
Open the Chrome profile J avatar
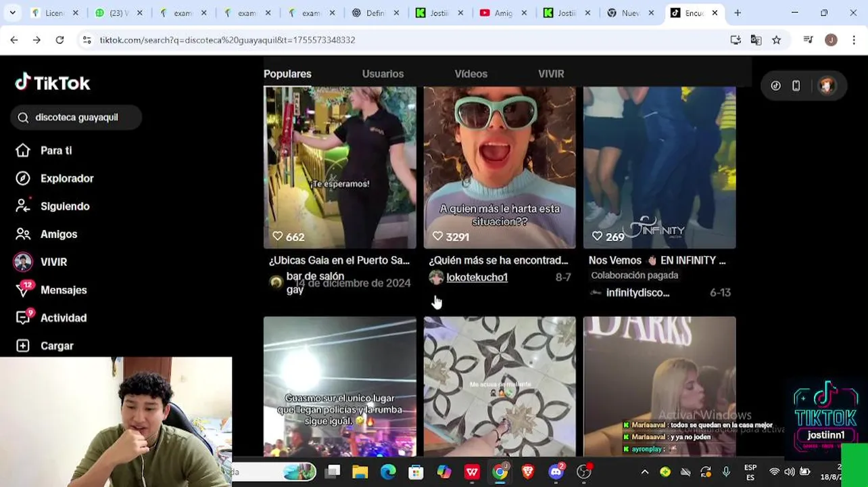tap(831, 40)
